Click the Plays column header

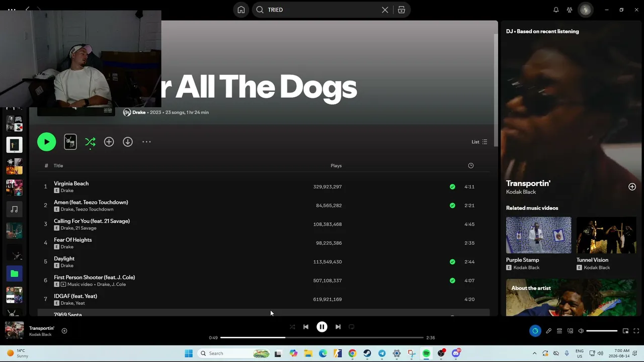[x=336, y=165]
